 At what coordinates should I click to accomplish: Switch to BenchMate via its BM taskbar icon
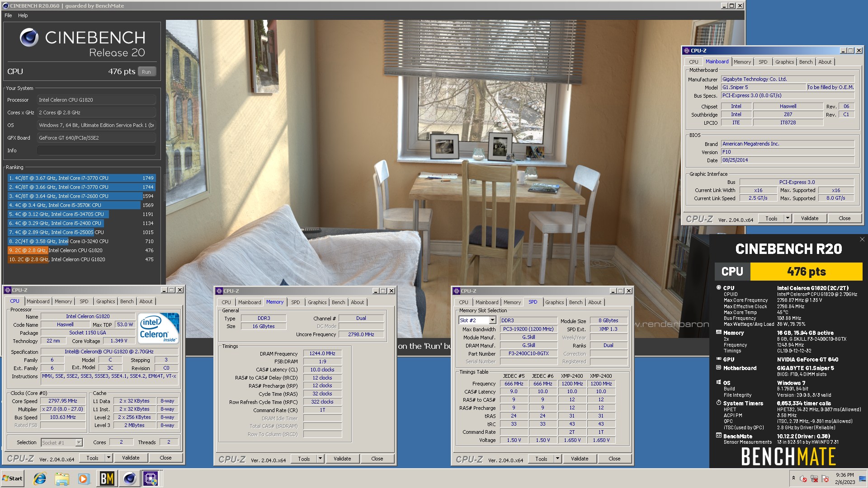[107, 478]
